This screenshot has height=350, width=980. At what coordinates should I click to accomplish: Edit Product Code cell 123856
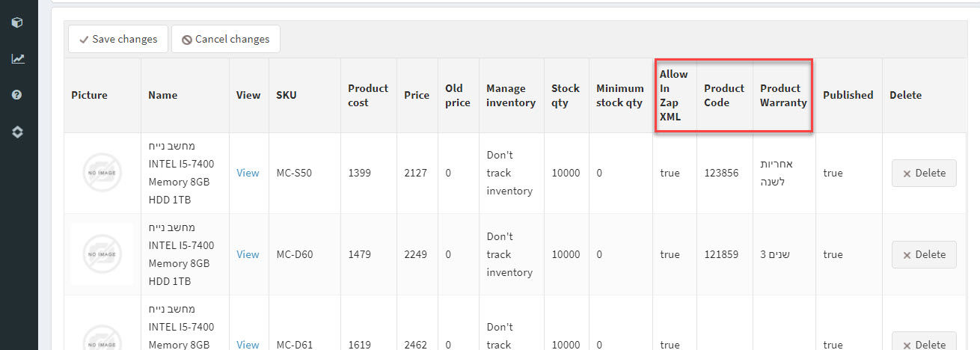725,173
